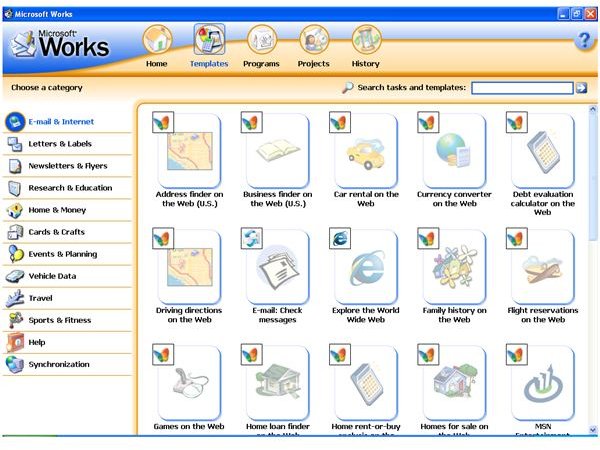Select Newsletters & Flyers category
This screenshot has width=600, height=450.
coord(67,166)
